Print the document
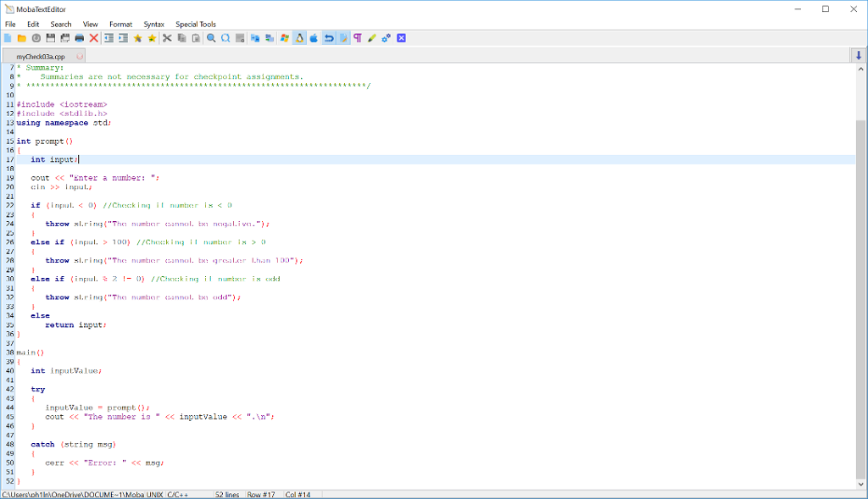Screen dimensions: 868x499 [79, 37]
